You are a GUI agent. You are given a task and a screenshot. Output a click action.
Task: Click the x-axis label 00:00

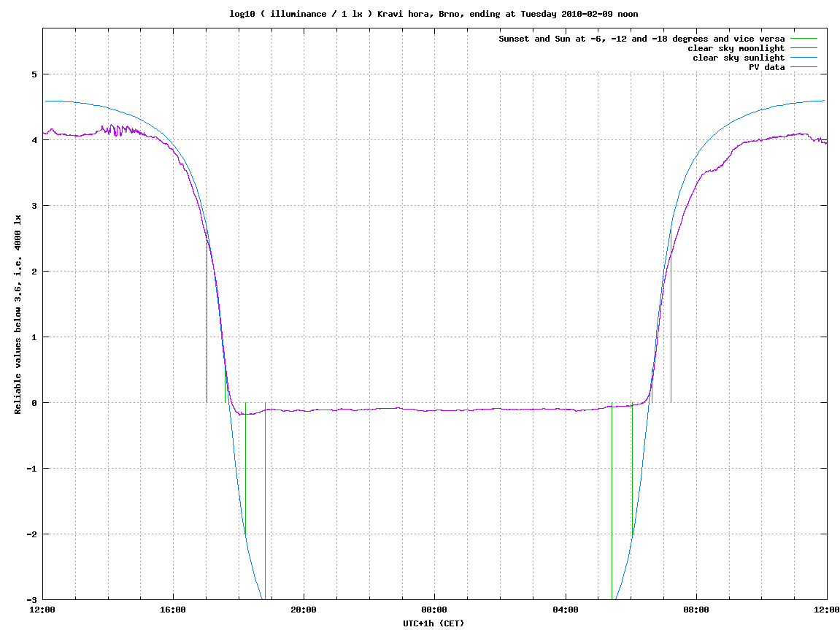pyautogui.click(x=434, y=610)
